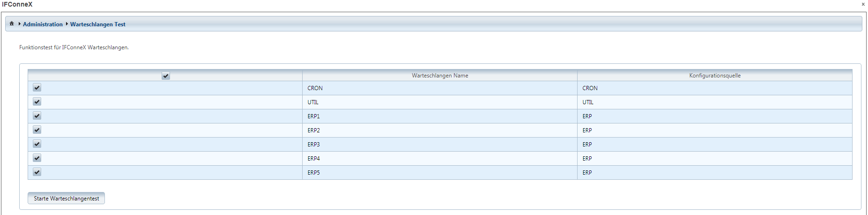Open the Administration breadcrumb link
Image resolution: width=868 pixels, height=215 pixels.
[43, 24]
